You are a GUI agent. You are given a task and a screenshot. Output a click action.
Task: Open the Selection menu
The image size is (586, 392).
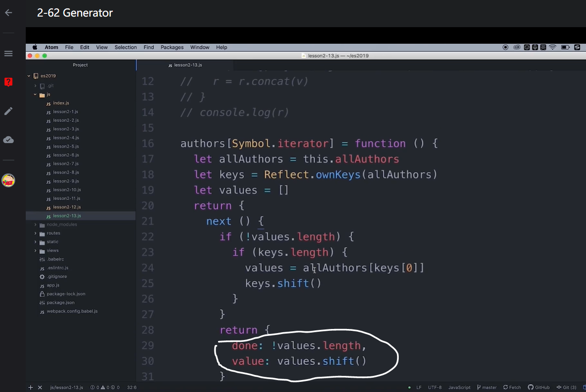click(x=126, y=47)
